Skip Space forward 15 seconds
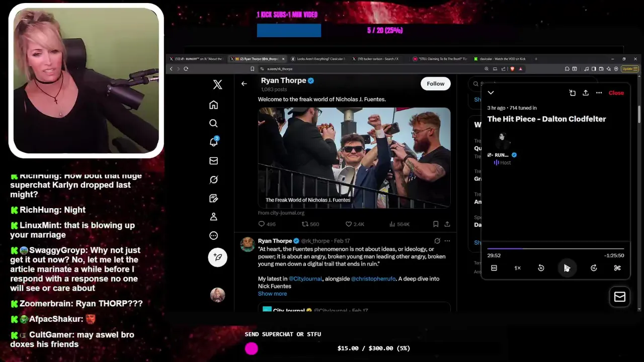Image resolution: width=644 pixels, height=362 pixels. coord(594,268)
